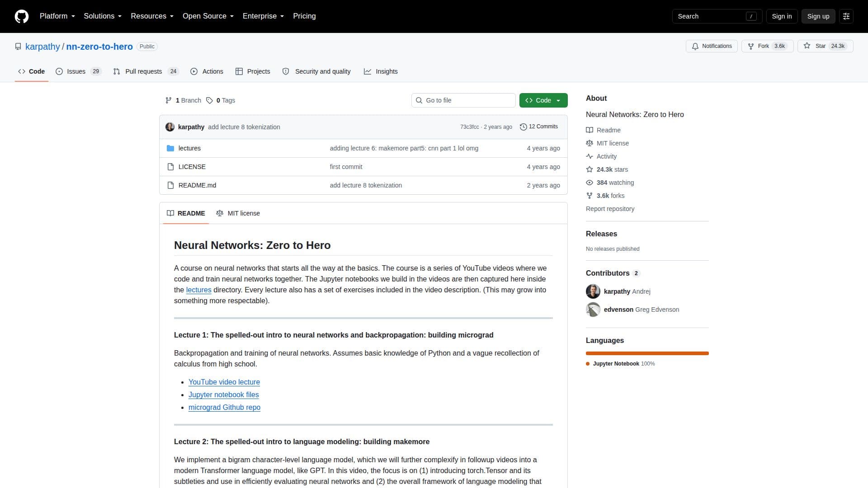Star this repository
The width and height of the screenshot is (868, 488).
(x=825, y=46)
